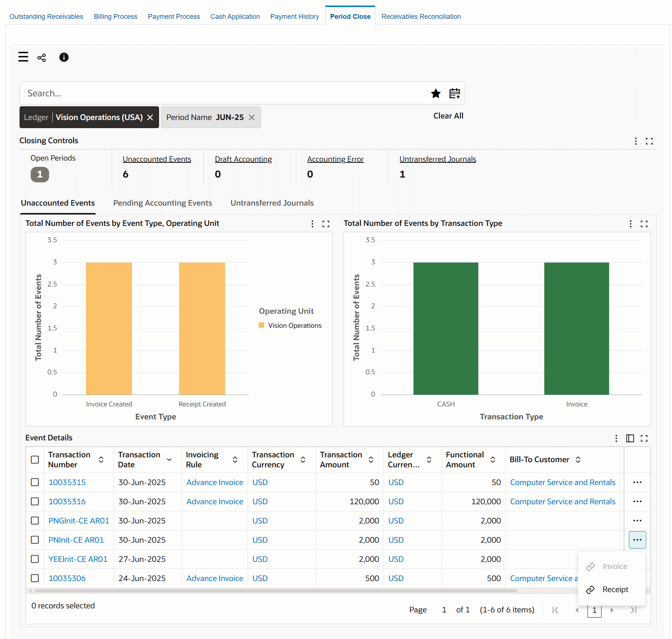Click the CASH green bar
Viewport: 672px width, 639px height.
(x=446, y=329)
